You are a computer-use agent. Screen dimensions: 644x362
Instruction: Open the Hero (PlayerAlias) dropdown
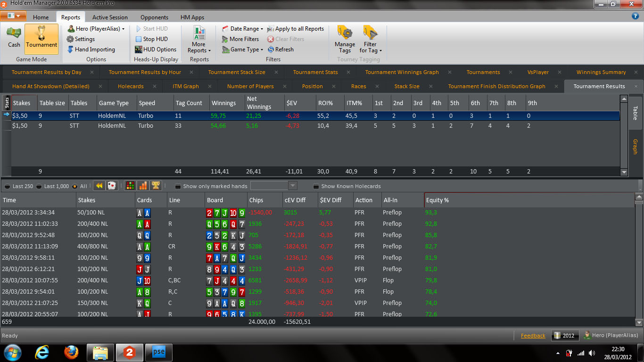pyautogui.click(x=96, y=29)
